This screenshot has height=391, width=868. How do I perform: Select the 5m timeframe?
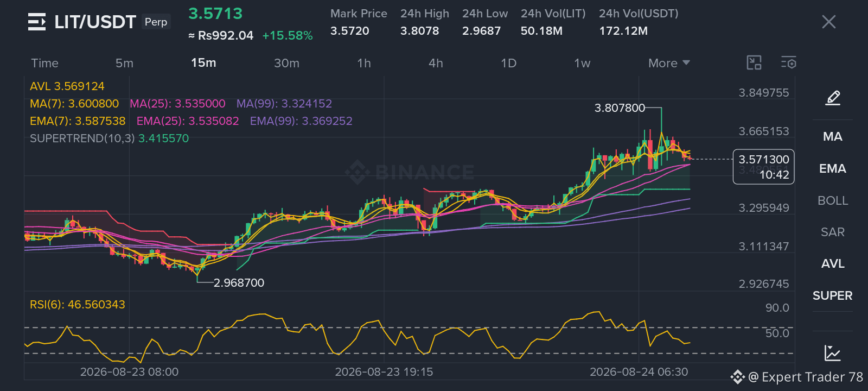(x=124, y=63)
